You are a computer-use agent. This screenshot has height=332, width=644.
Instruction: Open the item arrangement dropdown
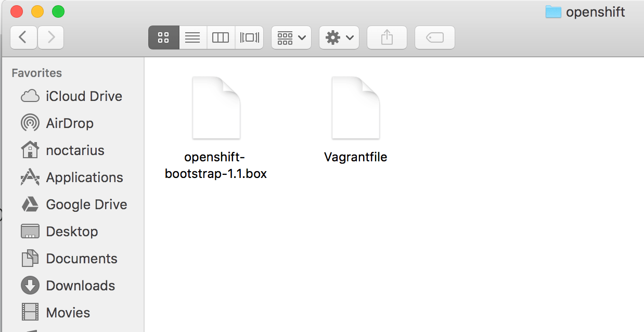291,37
